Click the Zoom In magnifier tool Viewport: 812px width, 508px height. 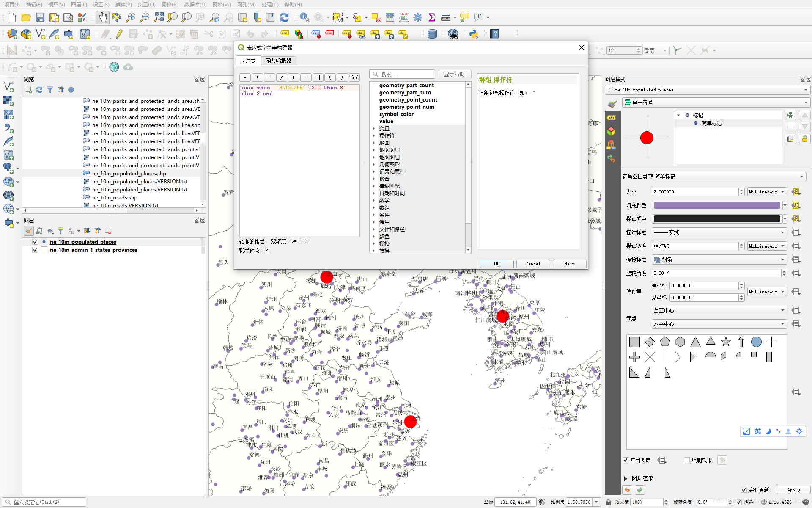(131, 17)
